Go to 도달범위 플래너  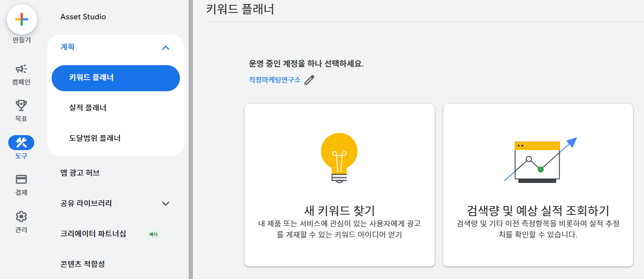[x=95, y=139]
